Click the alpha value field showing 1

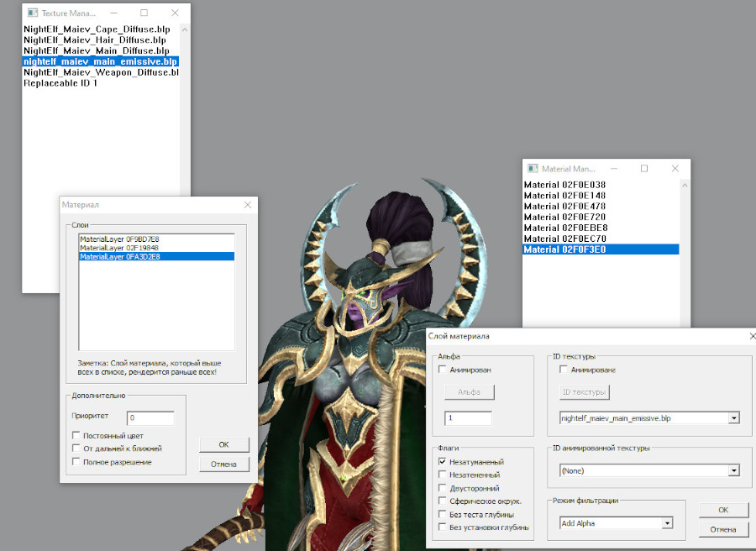pyautogui.click(x=468, y=418)
